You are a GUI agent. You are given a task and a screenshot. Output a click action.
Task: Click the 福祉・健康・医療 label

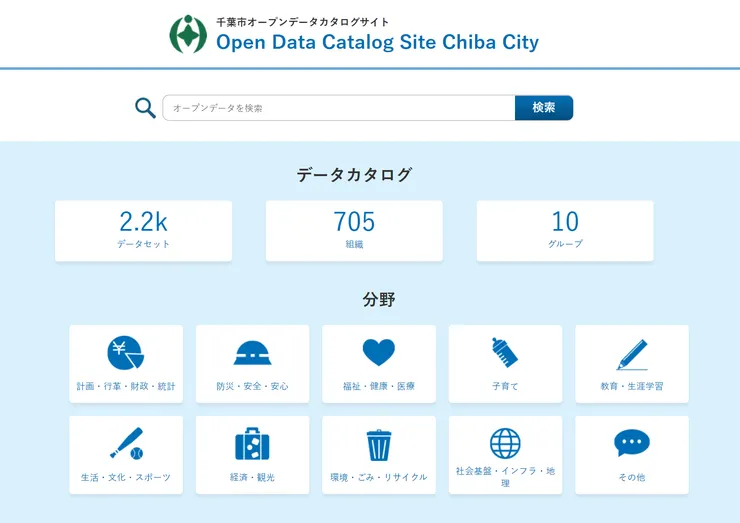pyautogui.click(x=378, y=386)
